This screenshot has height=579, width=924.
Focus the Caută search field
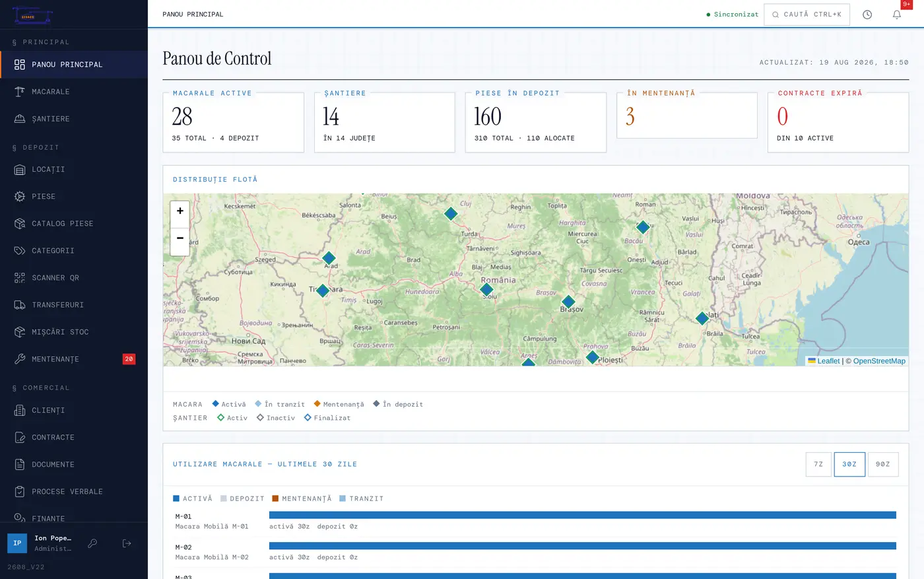(807, 15)
